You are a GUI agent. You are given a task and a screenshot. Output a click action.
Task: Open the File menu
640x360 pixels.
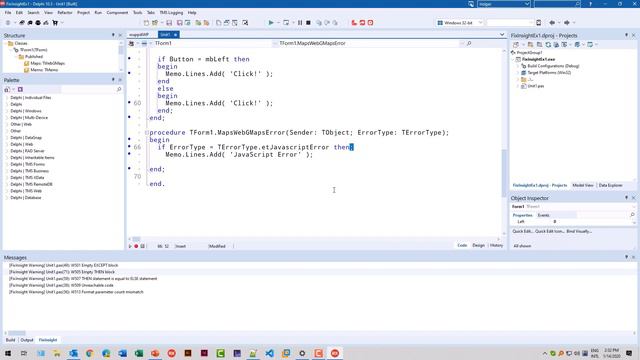click(8, 13)
